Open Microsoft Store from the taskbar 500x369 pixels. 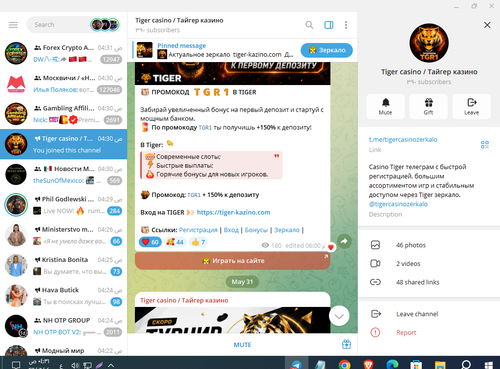[x=416, y=364]
